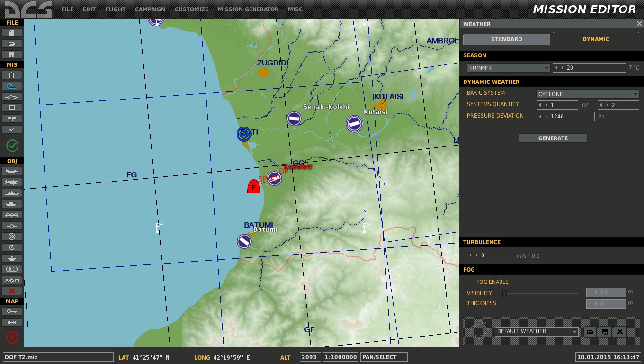Click the green fly mission checkmark

12,146
